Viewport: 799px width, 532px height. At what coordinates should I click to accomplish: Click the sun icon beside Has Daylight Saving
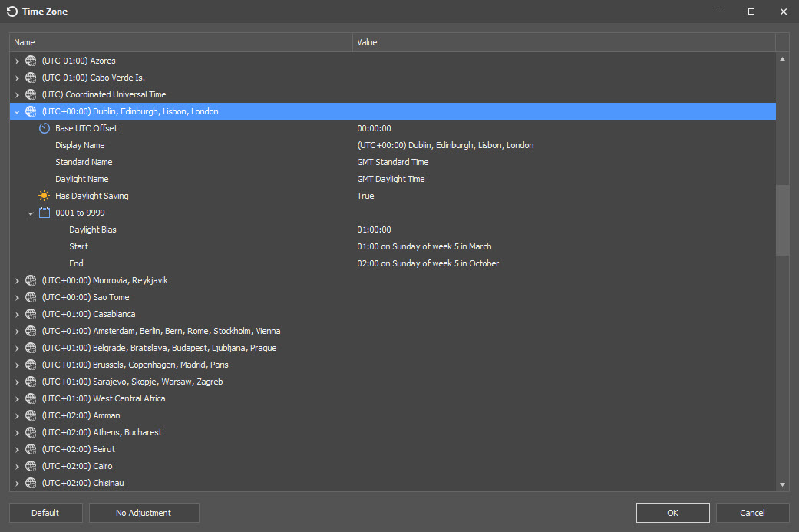45,196
